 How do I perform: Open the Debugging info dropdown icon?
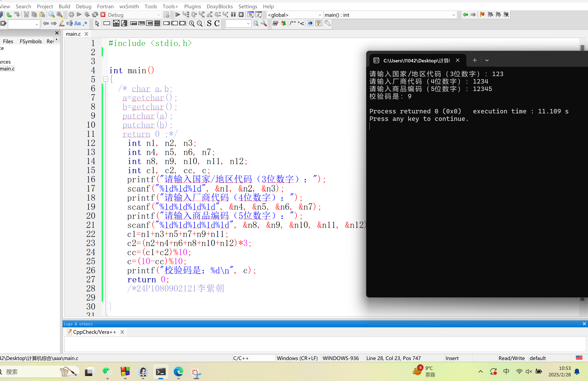[x=258, y=15]
